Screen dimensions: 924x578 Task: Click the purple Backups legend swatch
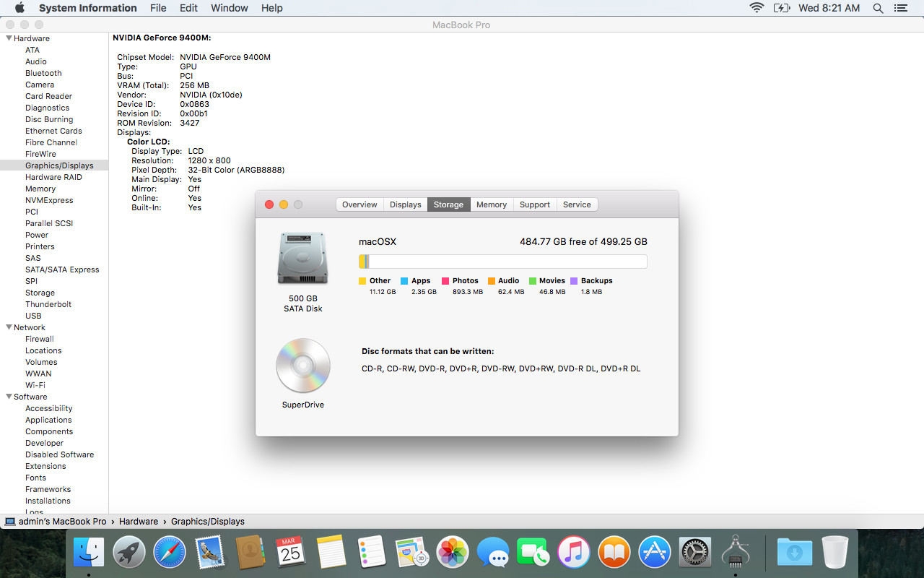point(574,281)
